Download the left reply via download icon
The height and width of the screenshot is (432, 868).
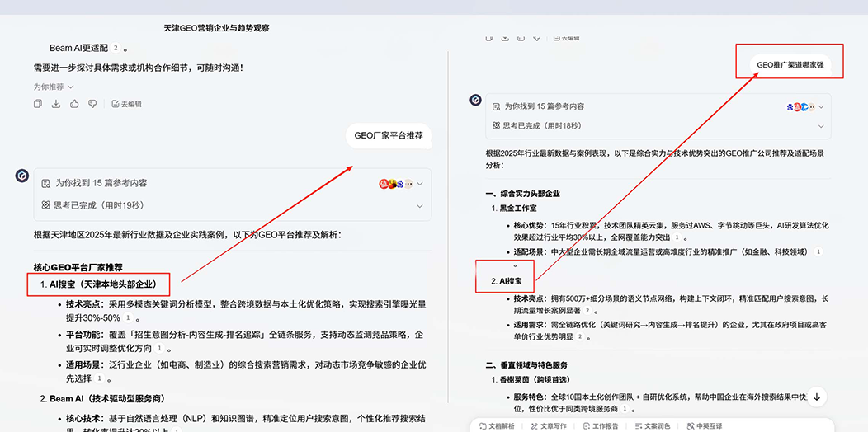56,104
